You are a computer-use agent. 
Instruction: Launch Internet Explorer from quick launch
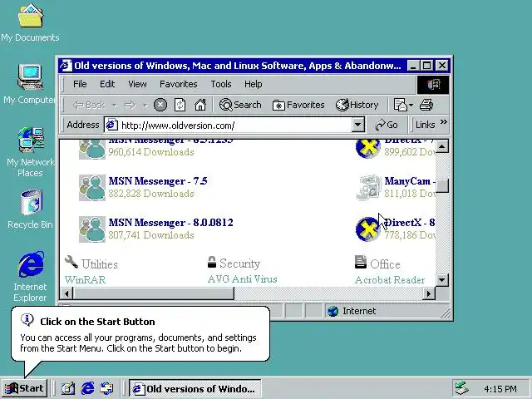coord(87,388)
